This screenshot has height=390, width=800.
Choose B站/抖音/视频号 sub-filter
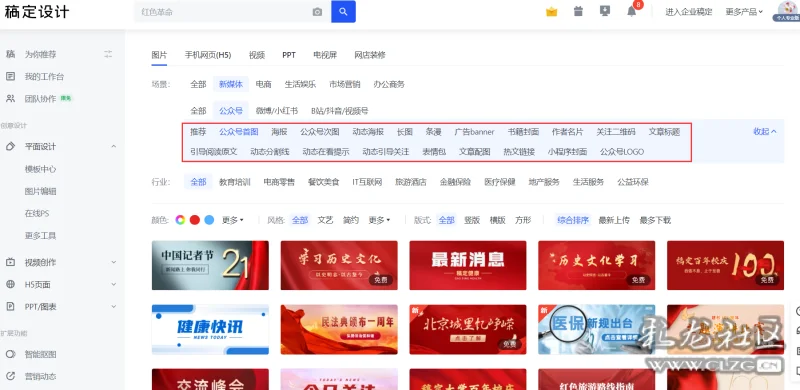(x=340, y=110)
